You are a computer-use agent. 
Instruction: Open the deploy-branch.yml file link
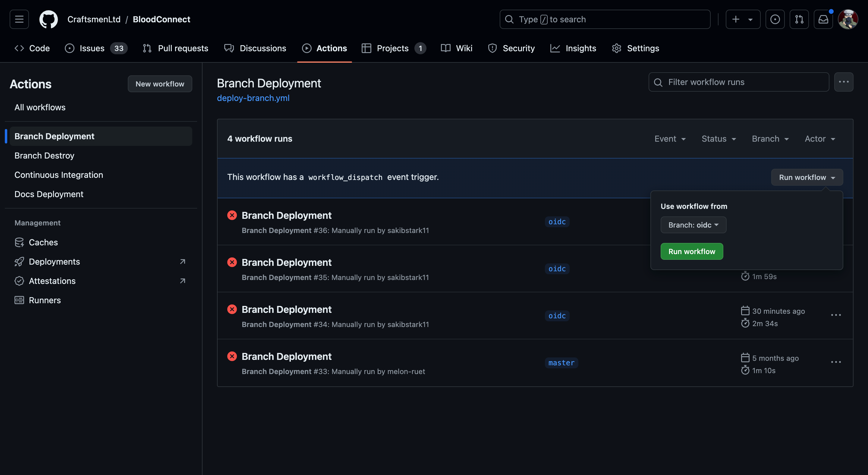coord(253,98)
